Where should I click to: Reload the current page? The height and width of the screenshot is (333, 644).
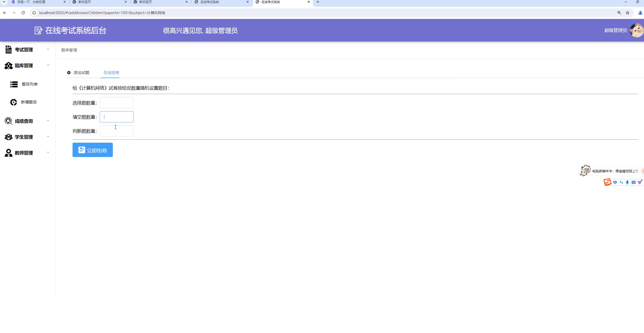[23, 13]
